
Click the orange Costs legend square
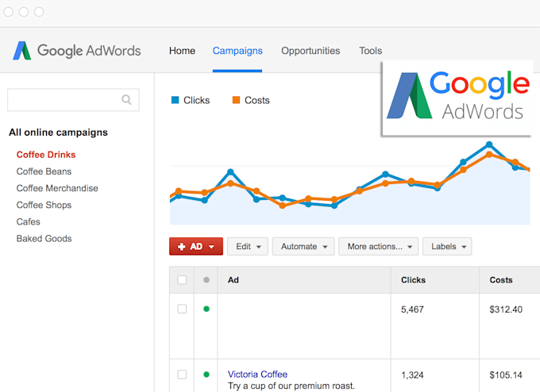click(236, 100)
